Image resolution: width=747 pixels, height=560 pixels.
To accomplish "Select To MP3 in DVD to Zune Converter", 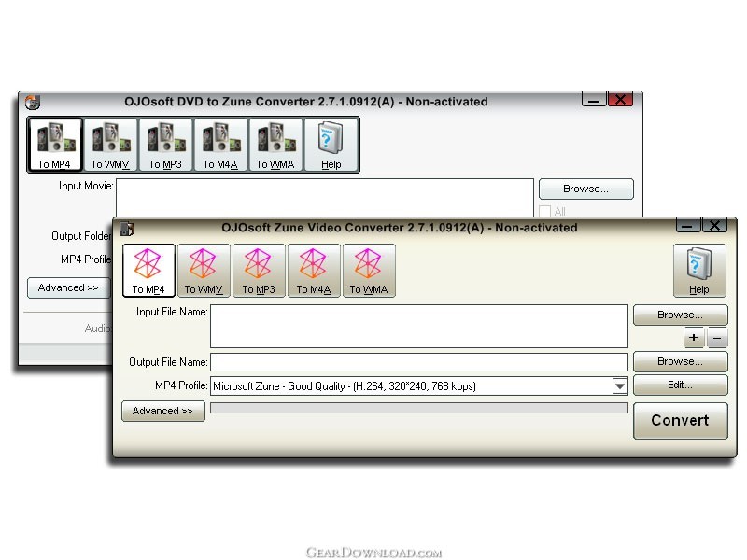I will coord(165,145).
